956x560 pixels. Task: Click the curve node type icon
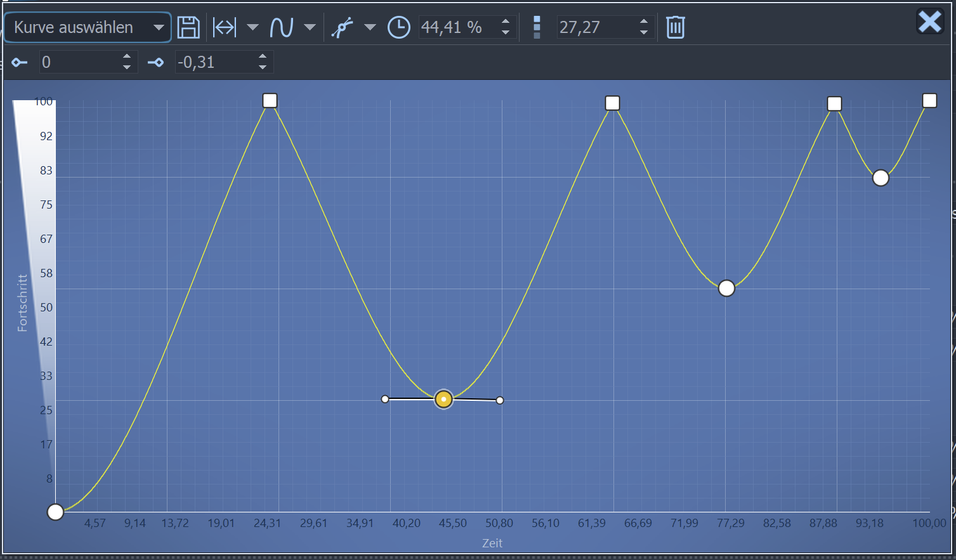pyautogui.click(x=343, y=27)
